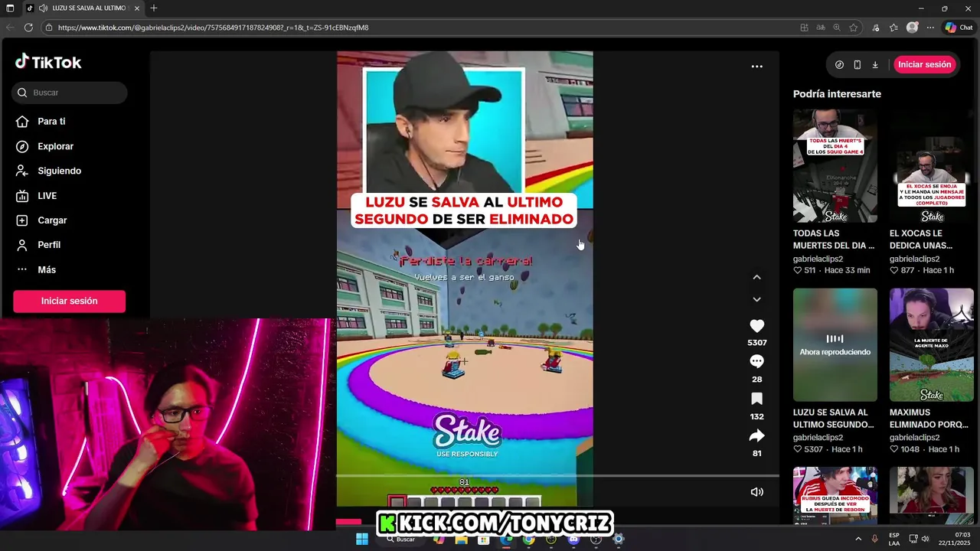Viewport: 980px width, 551px height.
Task: Open the Ahora reproduciendo thumbnail
Action: tap(835, 344)
